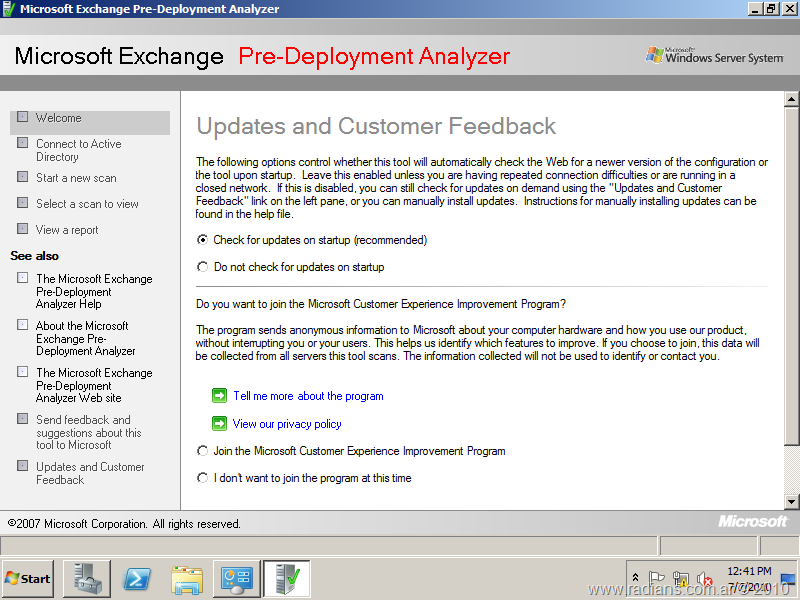This screenshot has width=800, height=600.
Task: Open 'View our privacy policy' link
Action: (287, 424)
